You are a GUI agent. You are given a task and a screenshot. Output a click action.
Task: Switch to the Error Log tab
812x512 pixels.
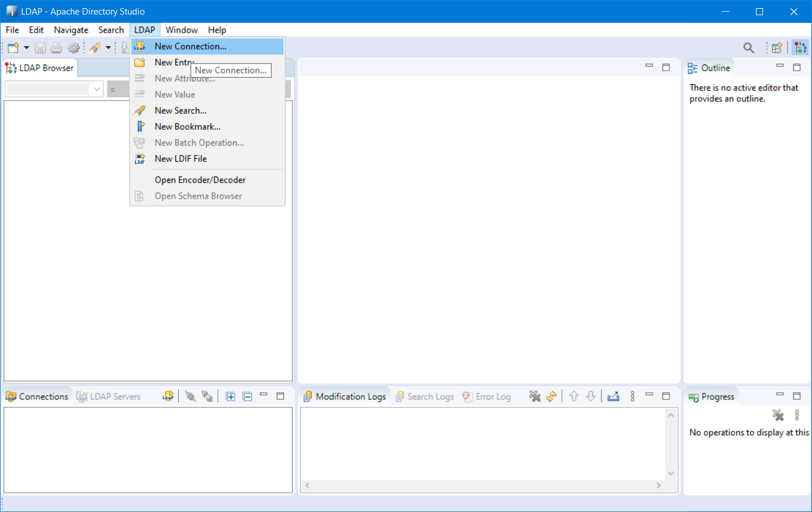[487, 396]
